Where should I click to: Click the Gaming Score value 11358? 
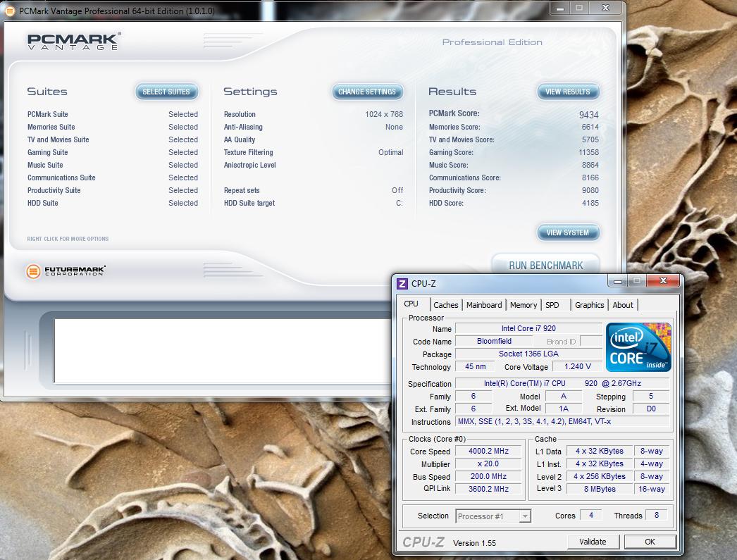coord(588,152)
